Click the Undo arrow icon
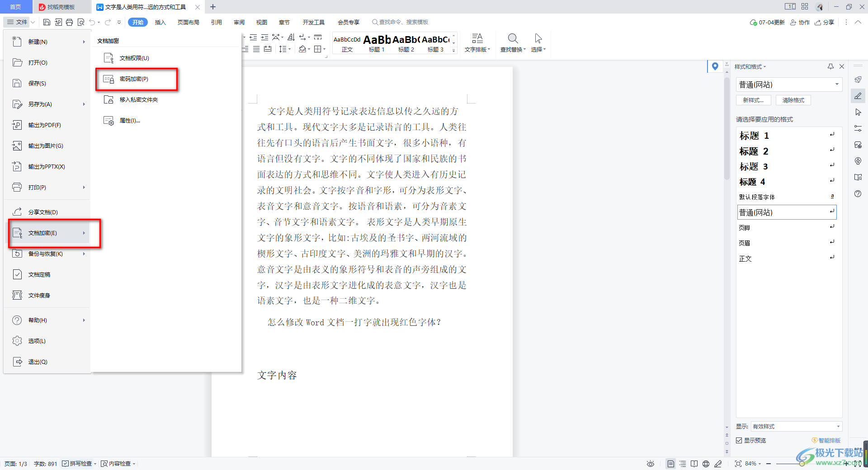The width and height of the screenshot is (868, 470). 92,22
